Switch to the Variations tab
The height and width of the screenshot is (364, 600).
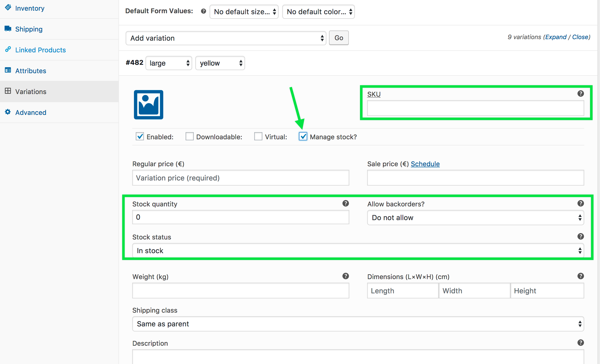[31, 91]
